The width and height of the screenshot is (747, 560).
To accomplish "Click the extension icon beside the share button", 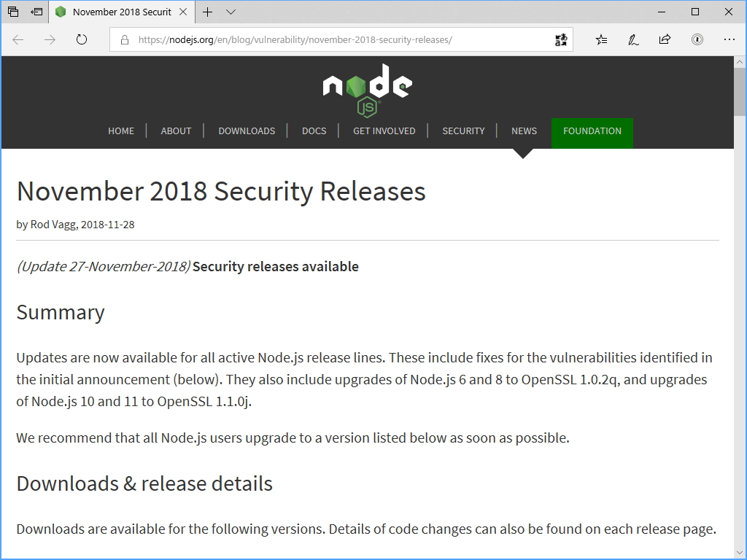I will (x=697, y=39).
